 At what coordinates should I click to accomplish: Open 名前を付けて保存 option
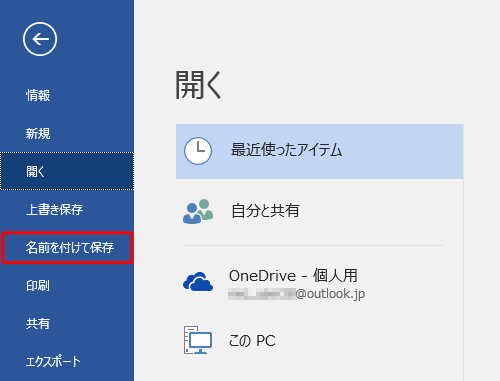(x=67, y=248)
